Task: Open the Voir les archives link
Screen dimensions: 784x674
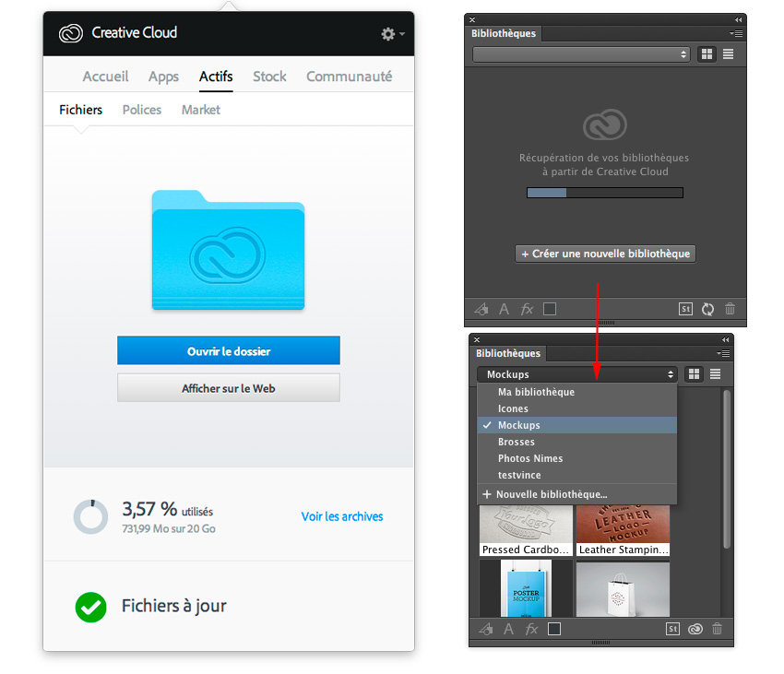Action: coord(342,516)
